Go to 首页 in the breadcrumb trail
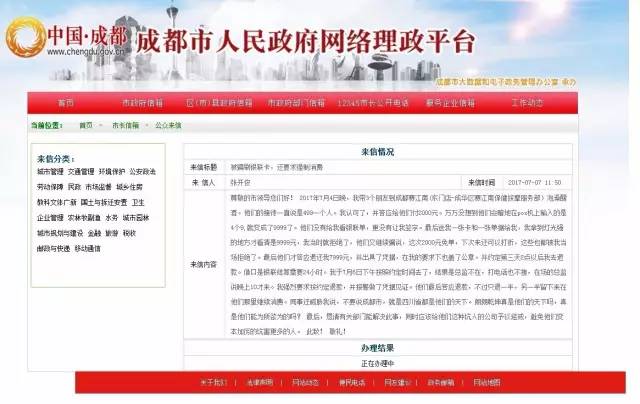Image resolution: width=640 pixels, height=404 pixels. click(86, 126)
